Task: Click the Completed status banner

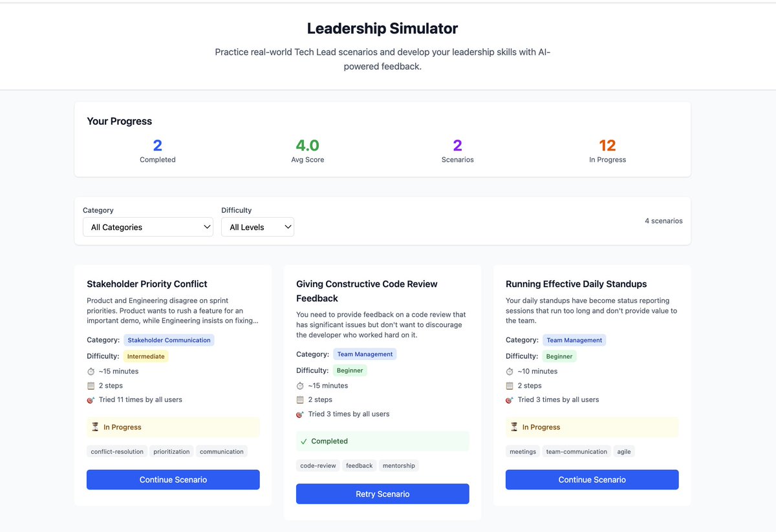Action: click(x=383, y=442)
